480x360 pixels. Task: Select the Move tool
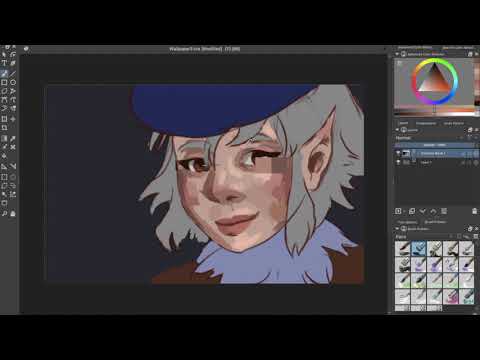click(13, 119)
